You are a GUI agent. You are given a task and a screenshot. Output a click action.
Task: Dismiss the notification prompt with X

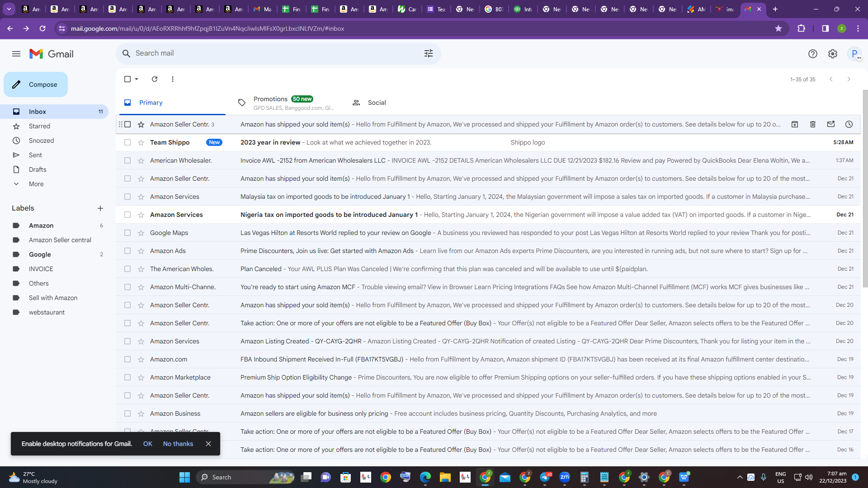[208, 444]
